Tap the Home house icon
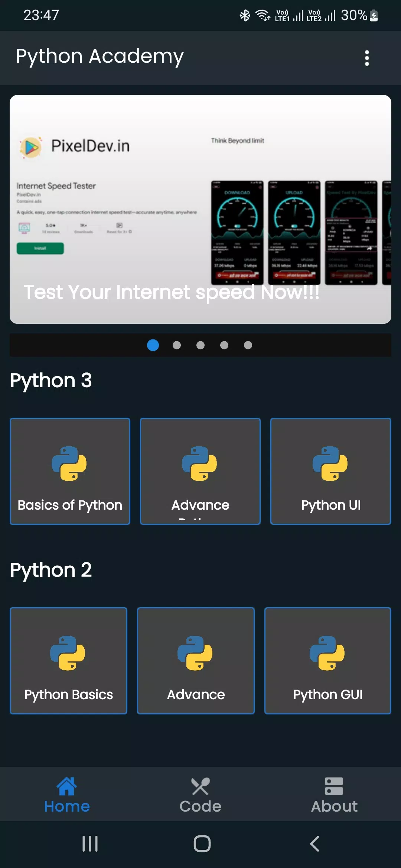Viewport: 401px width, 868px height. point(67,786)
